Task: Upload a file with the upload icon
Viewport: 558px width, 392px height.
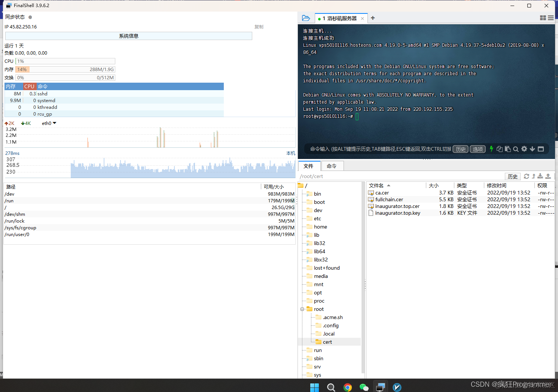Action: click(548, 176)
